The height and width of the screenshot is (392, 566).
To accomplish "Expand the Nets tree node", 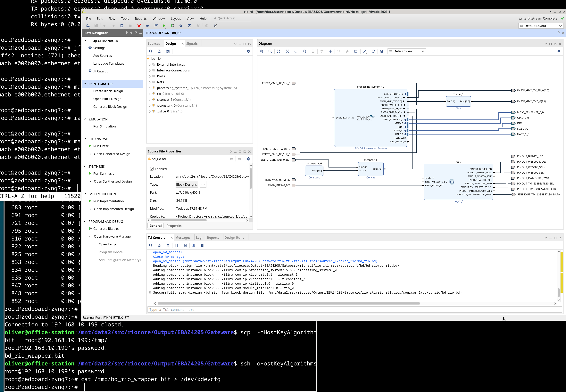I will [x=150, y=82].
